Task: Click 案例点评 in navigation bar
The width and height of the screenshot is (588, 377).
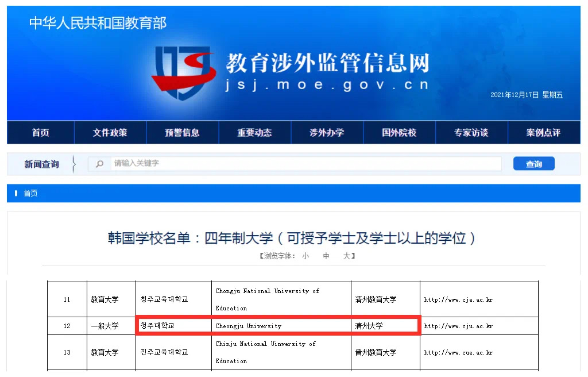Action: point(543,133)
